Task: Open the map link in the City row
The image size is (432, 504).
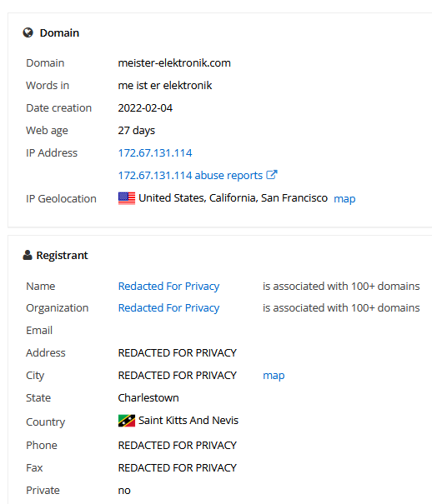Action: [274, 376]
